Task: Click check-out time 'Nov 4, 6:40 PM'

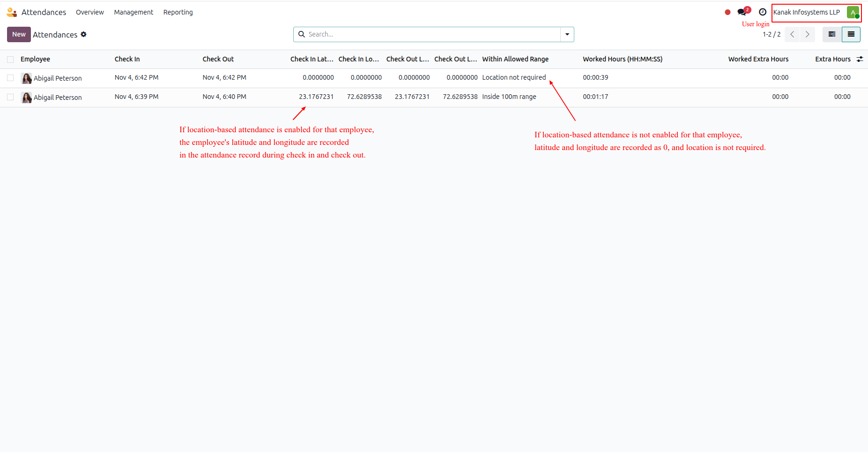Action: pyautogui.click(x=224, y=97)
